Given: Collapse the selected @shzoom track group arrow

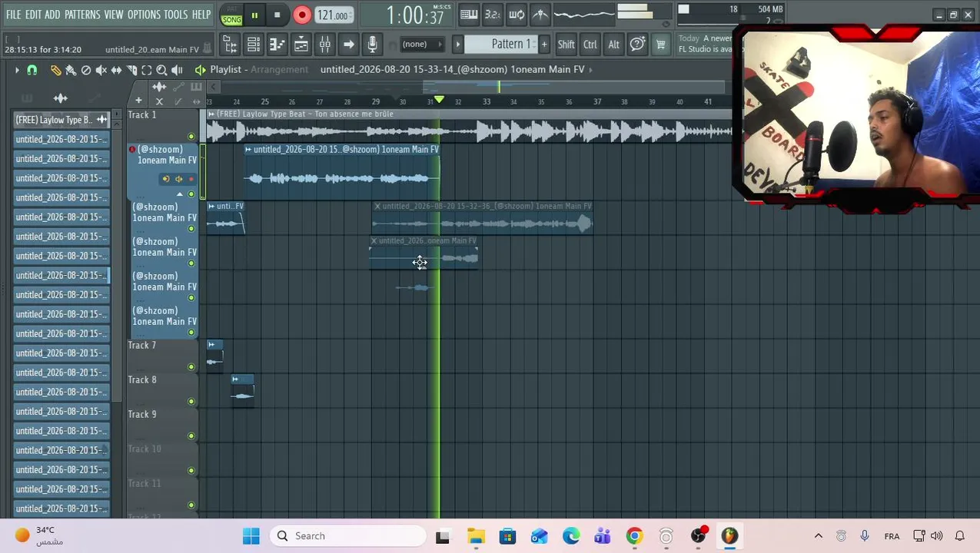Looking at the screenshot, I should pos(180,194).
